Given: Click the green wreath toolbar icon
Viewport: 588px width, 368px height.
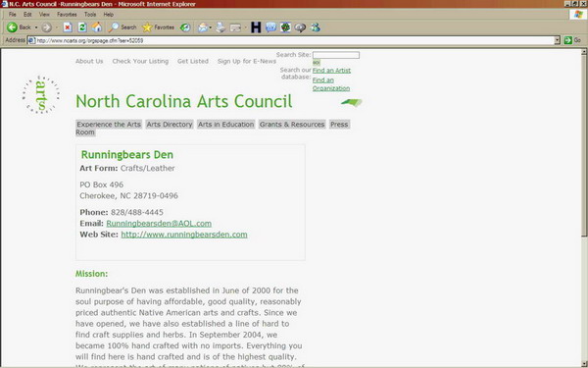Looking at the screenshot, I should pyautogui.click(x=285, y=27).
